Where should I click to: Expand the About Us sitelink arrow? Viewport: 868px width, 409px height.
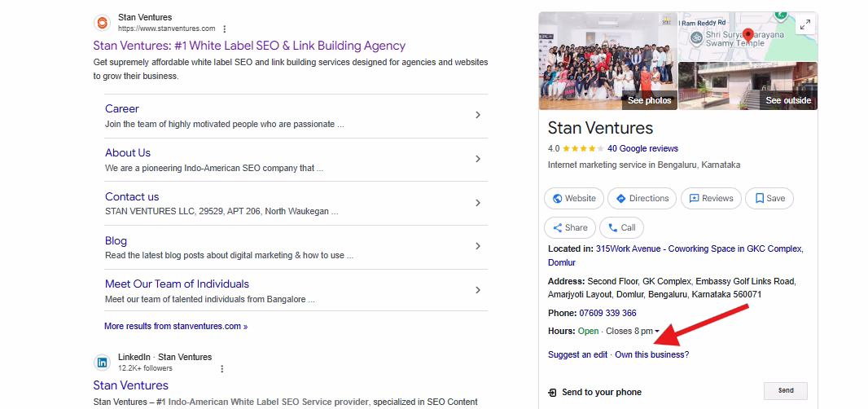point(478,159)
